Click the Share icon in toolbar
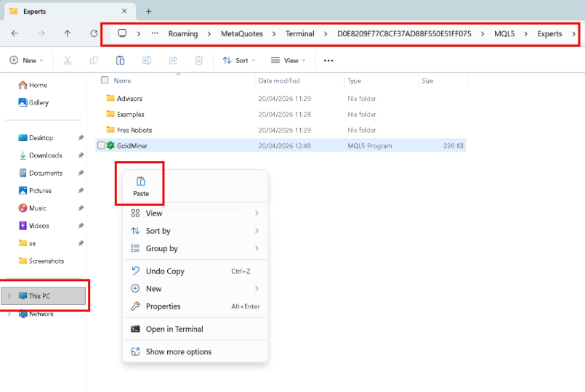 pos(173,60)
